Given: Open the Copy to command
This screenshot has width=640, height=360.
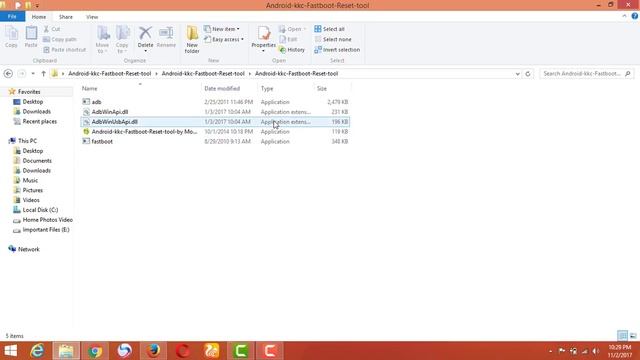Looking at the screenshot, I should (122, 39).
